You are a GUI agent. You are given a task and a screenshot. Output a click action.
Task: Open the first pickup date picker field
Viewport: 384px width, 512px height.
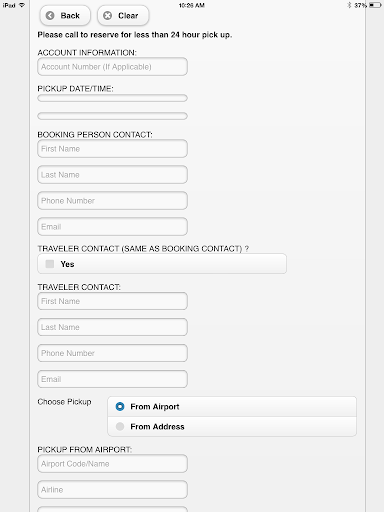point(112,98)
